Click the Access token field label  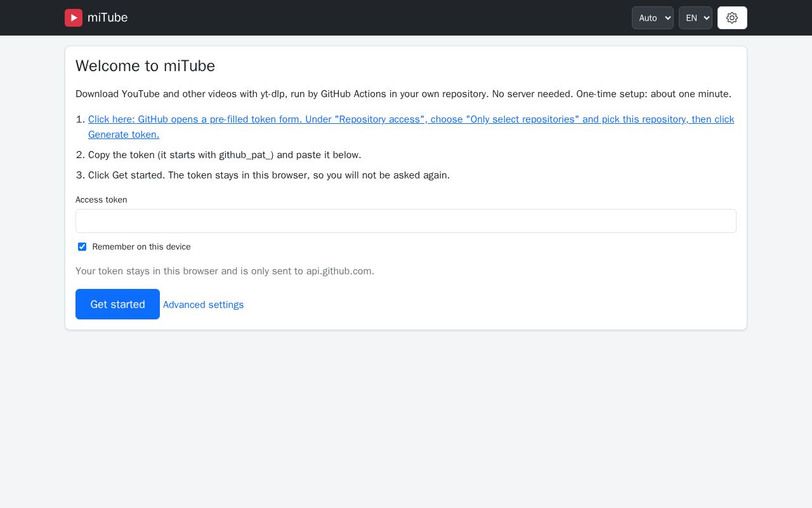(x=101, y=199)
